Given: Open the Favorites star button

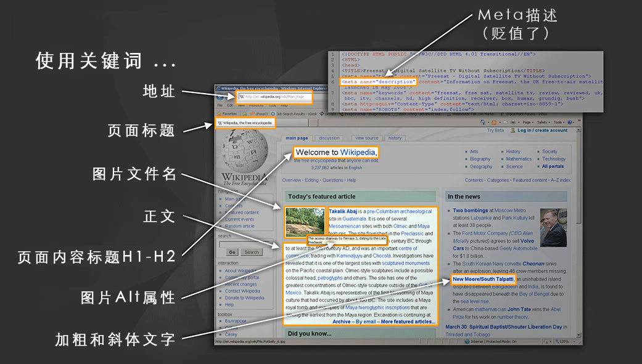Looking at the screenshot, I should [226, 114].
